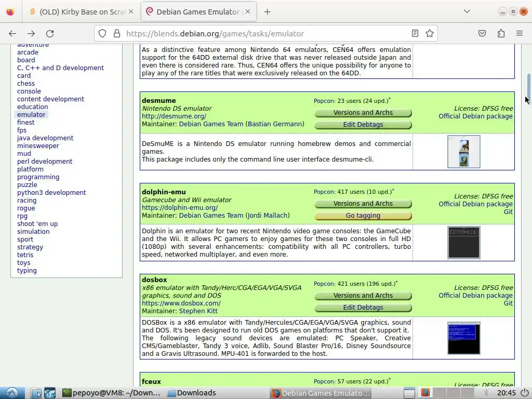Open the fps task link

[22, 130]
